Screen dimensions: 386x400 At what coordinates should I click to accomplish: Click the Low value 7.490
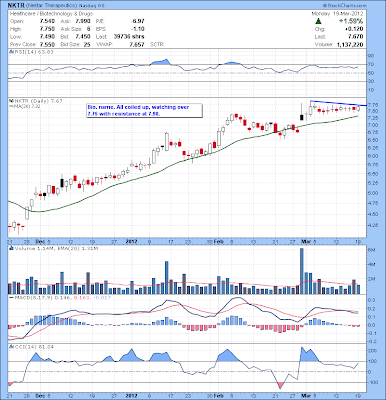(47, 37)
